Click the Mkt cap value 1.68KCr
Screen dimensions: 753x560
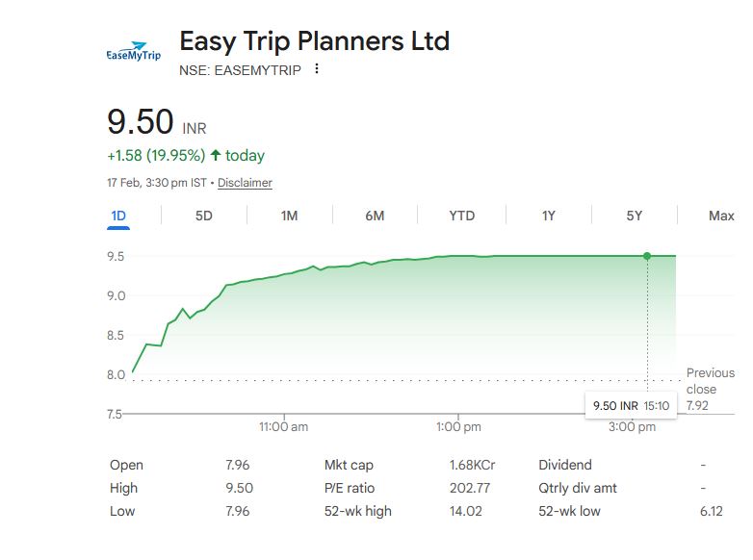coord(472,465)
